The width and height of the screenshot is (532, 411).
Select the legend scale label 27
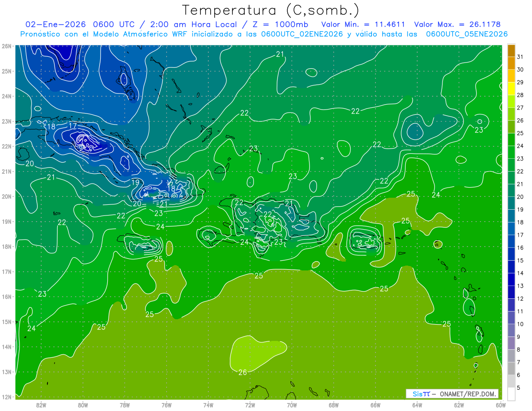pyautogui.click(x=520, y=108)
